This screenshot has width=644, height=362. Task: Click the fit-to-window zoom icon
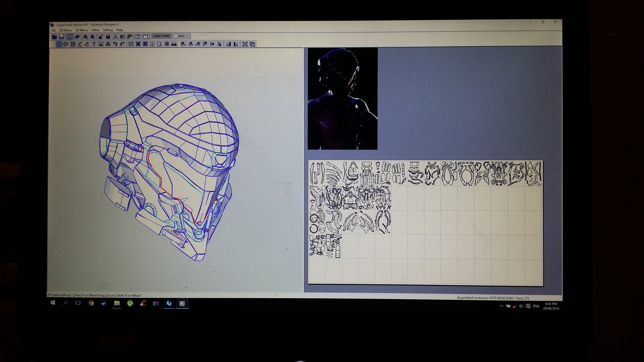click(x=138, y=44)
